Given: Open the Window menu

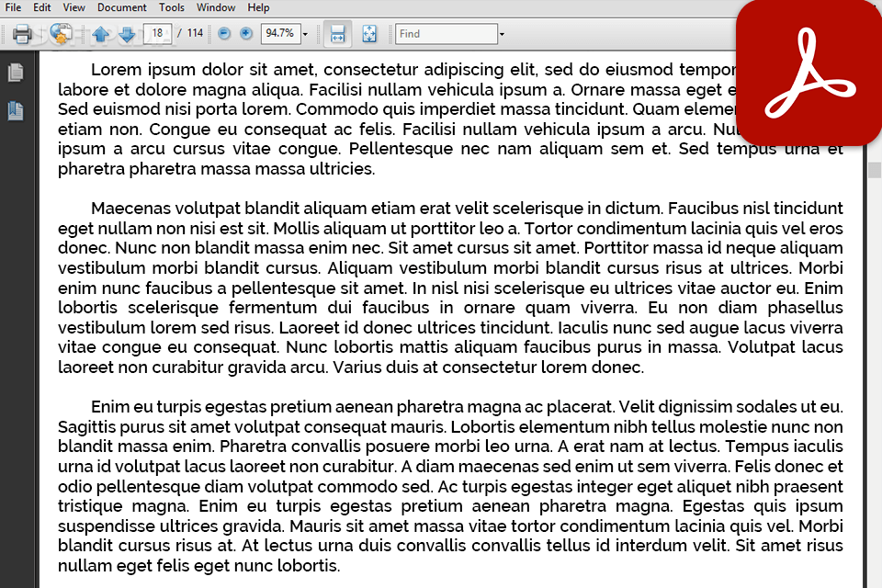Looking at the screenshot, I should point(216,7).
